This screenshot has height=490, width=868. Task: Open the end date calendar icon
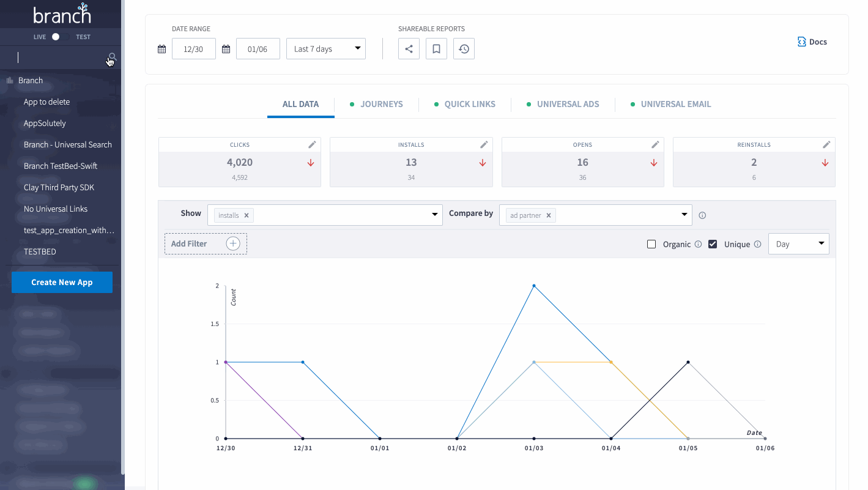pyautogui.click(x=226, y=49)
